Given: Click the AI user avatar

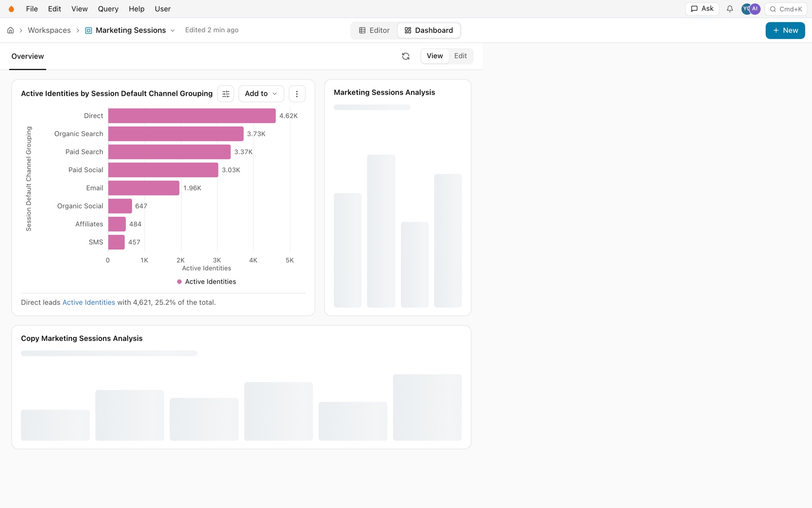Looking at the screenshot, I should coord(755,9).
